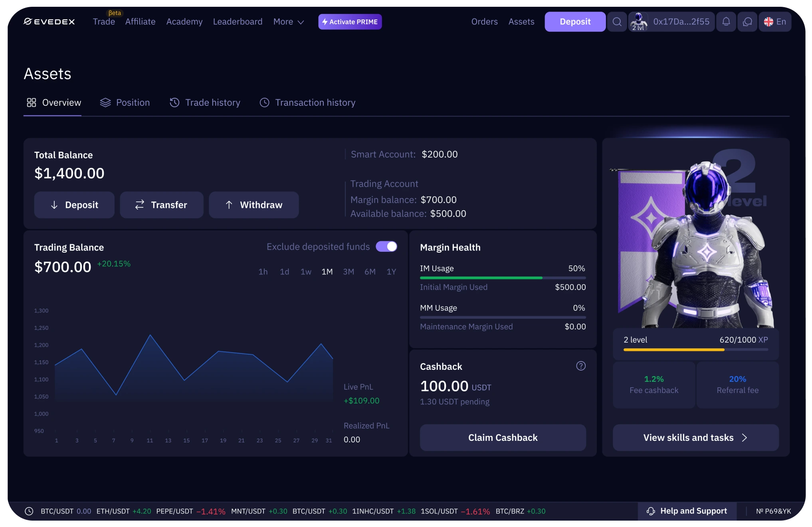
Task: Click the 20% Referral fee card
Action: [737, 385]
